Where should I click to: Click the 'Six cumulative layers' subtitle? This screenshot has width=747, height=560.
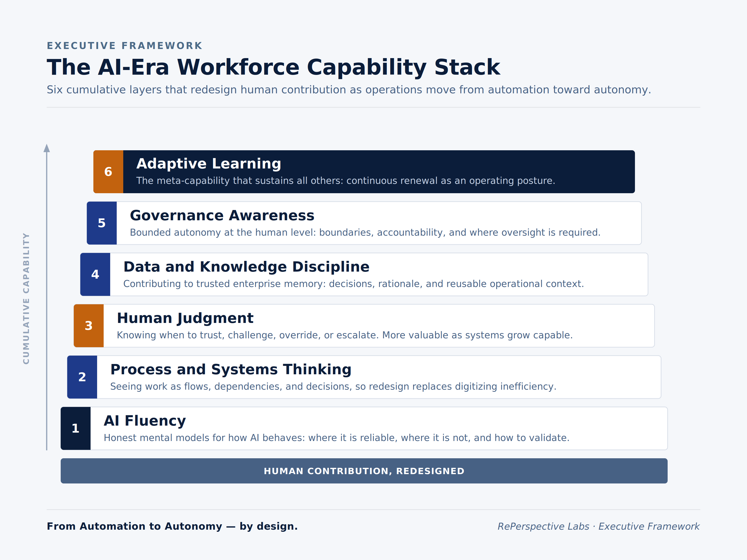[x=349, y=90]
